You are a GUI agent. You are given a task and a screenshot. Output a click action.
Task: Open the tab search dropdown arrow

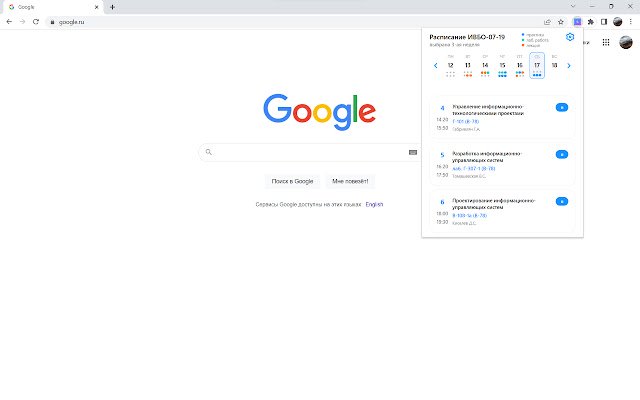pyautogui.click(x=573, y=7)
